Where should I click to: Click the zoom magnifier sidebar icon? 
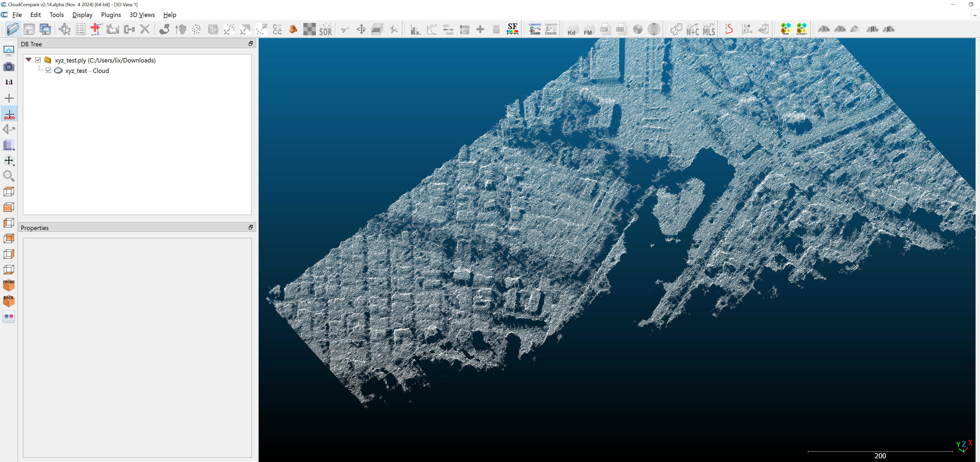pyautogui.click(x=9, y=176)
